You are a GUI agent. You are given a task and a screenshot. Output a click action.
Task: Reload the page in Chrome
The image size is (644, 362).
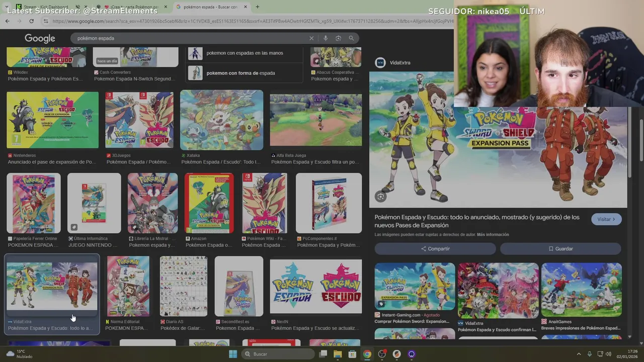31,21
